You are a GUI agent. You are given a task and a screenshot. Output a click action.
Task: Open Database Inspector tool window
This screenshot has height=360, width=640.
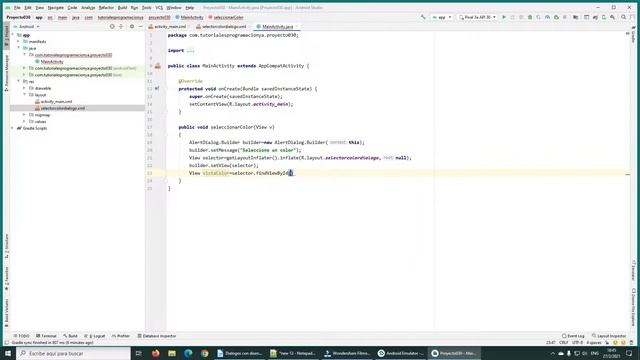[157, 336]
